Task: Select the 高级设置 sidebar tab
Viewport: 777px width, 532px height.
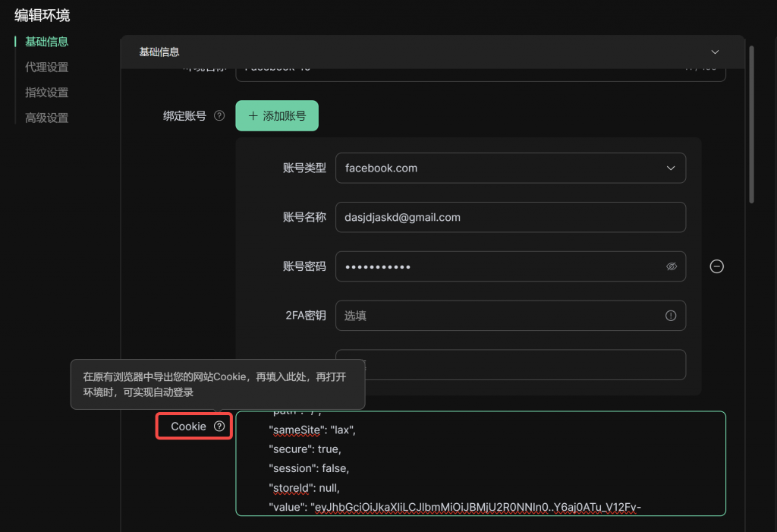Action: (46, 118)
